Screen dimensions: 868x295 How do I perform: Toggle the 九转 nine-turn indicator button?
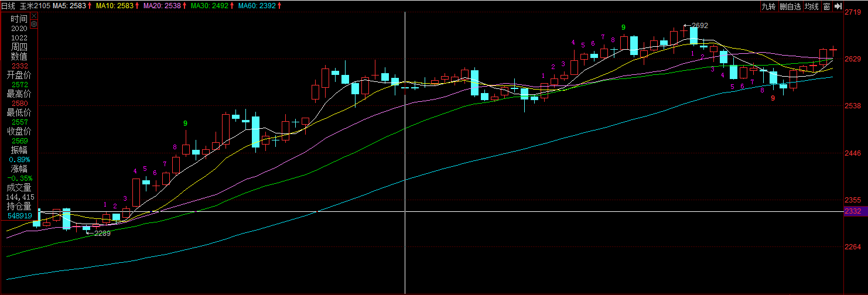coord(768,6)
